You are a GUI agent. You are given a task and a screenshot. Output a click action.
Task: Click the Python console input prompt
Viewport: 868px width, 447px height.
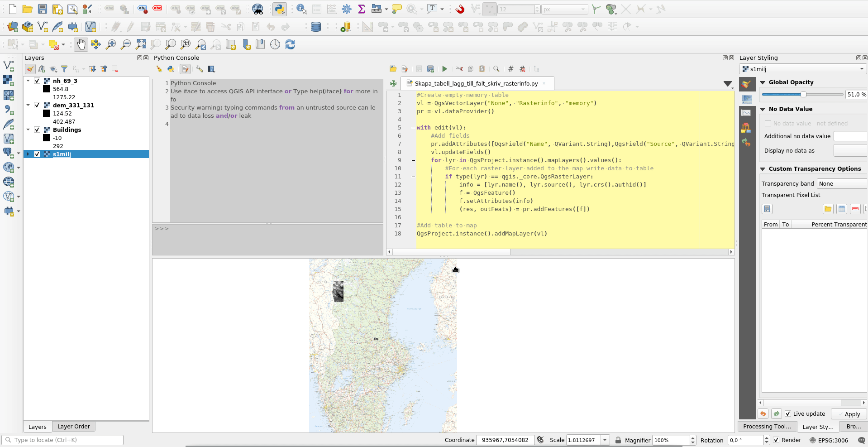(x=268, y=240)
